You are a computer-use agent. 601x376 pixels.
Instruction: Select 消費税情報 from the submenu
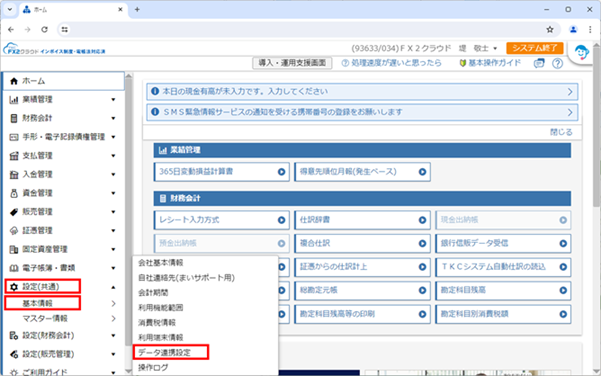tap(157, 323)
